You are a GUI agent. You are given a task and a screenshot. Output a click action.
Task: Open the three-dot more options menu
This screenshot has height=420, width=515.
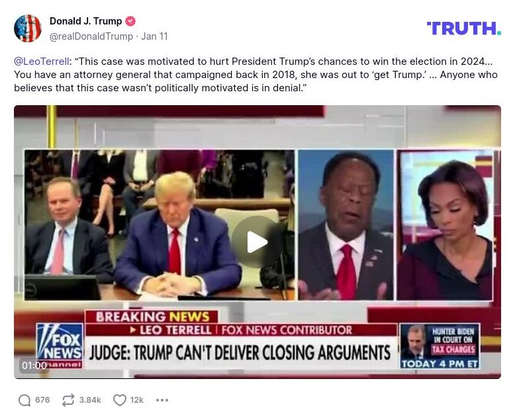pos(162,400)
